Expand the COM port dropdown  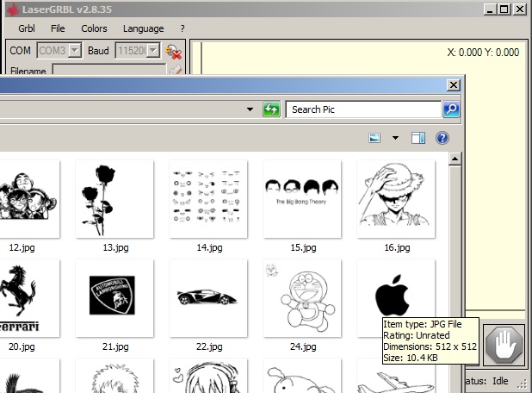point(75,51)
